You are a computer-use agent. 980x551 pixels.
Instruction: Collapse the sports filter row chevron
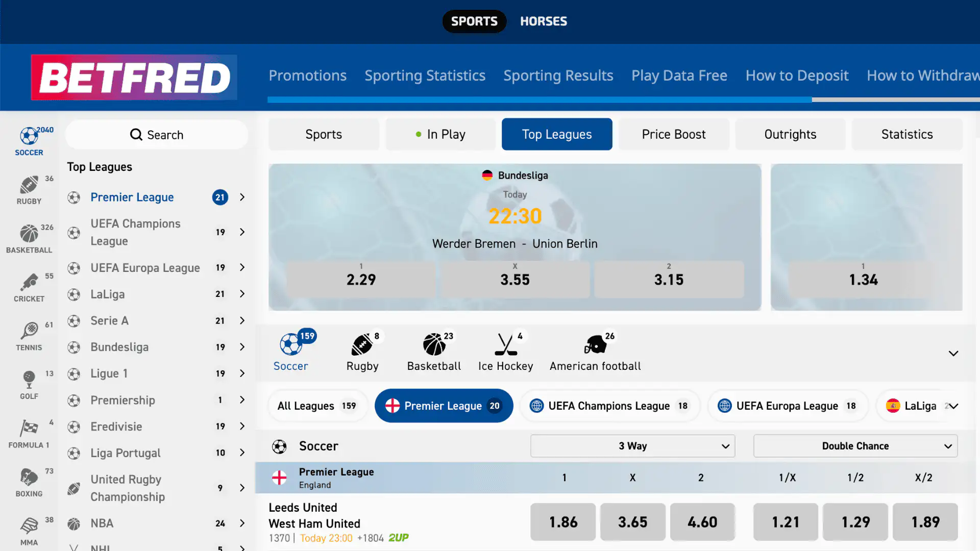[953, 353]
